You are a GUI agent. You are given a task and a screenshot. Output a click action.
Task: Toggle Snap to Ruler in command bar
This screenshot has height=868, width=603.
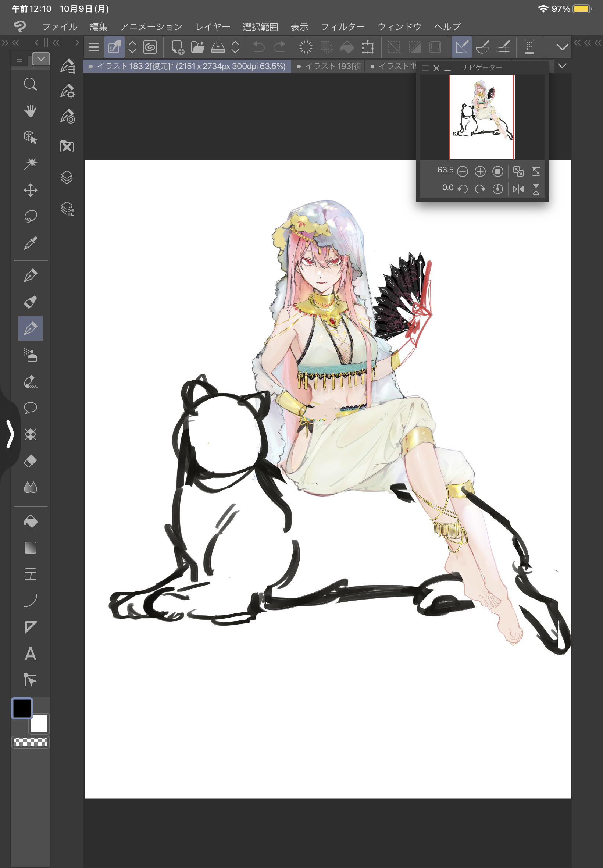point(462,47)
